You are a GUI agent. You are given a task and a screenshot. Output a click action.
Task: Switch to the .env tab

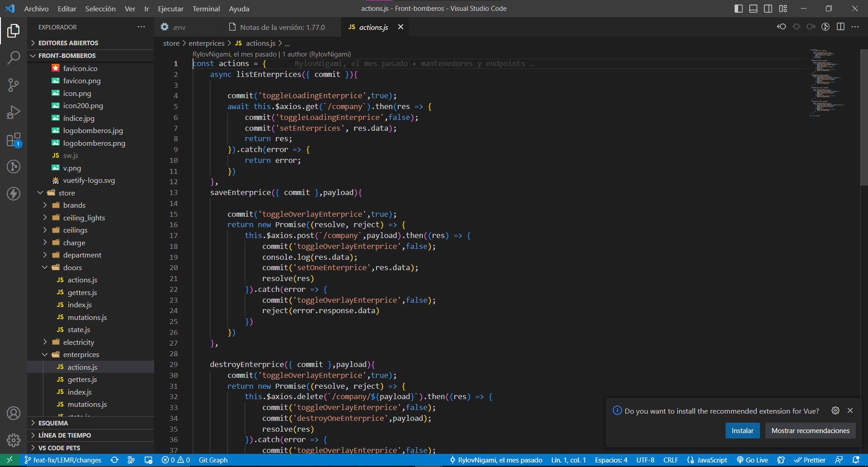click(x=188, y=27)
